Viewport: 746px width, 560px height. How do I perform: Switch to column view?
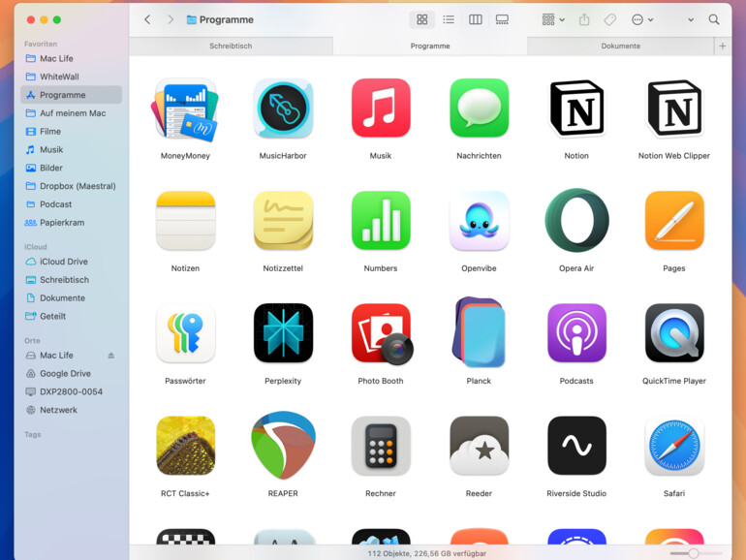coord(476,19)
